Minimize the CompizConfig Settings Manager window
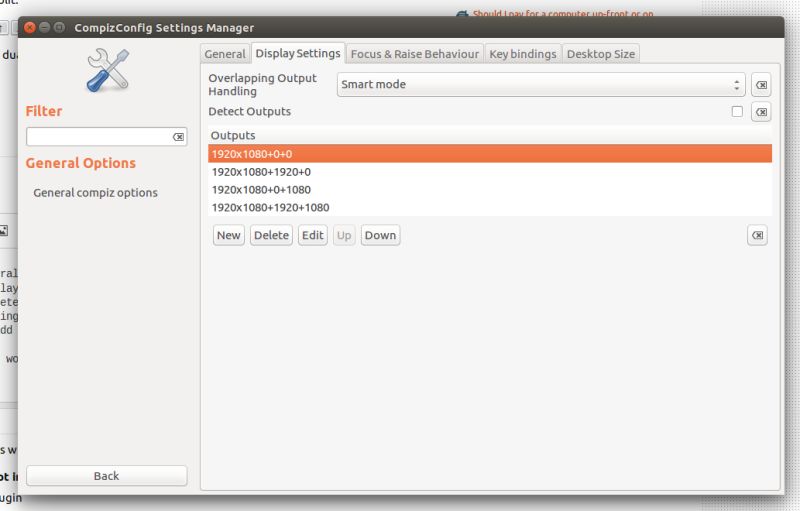 [x=44, y=28]
